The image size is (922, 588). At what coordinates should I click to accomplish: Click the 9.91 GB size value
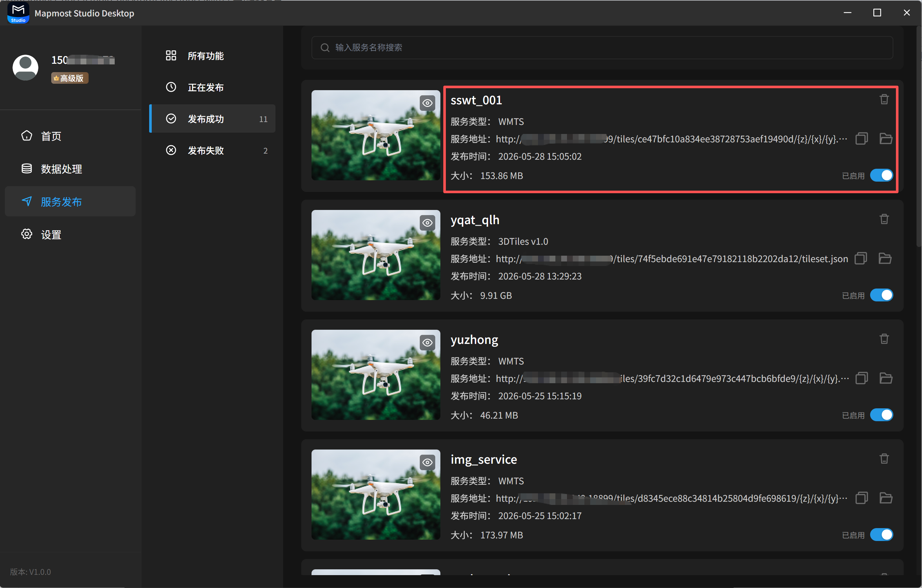[496, 296]
